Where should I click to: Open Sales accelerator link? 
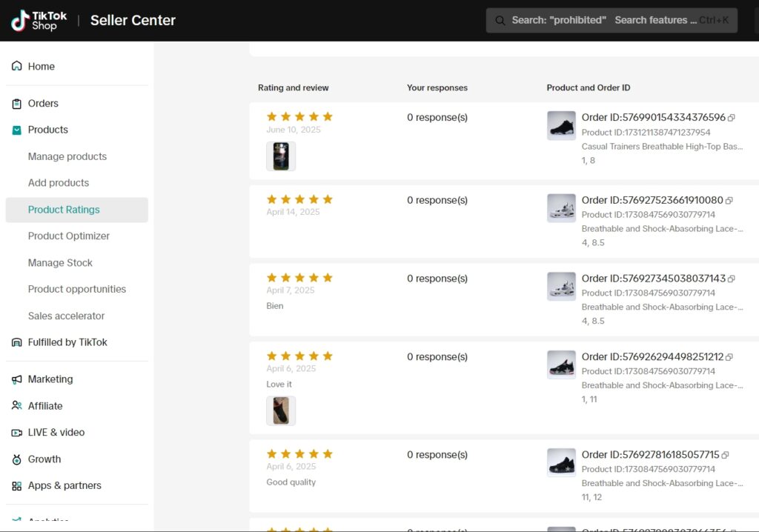point(66,316)
